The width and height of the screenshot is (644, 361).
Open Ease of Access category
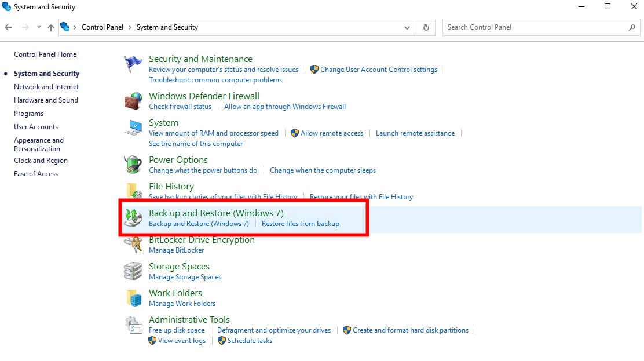pos(36,173)
